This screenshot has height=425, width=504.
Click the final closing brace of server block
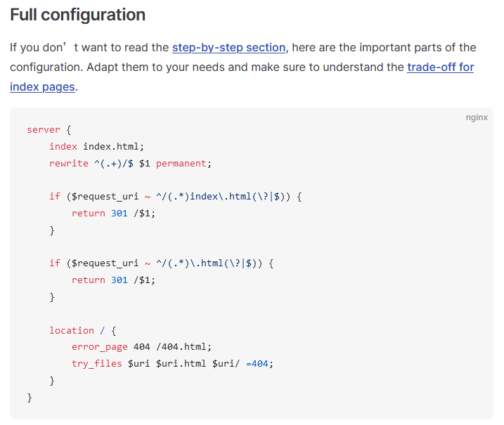tap(30, 398)
